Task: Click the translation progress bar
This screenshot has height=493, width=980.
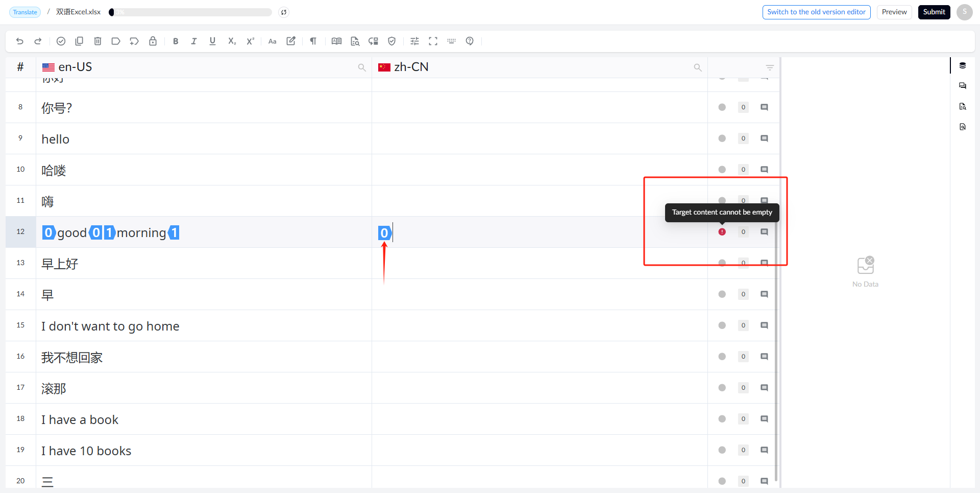Action: point(190,12)
